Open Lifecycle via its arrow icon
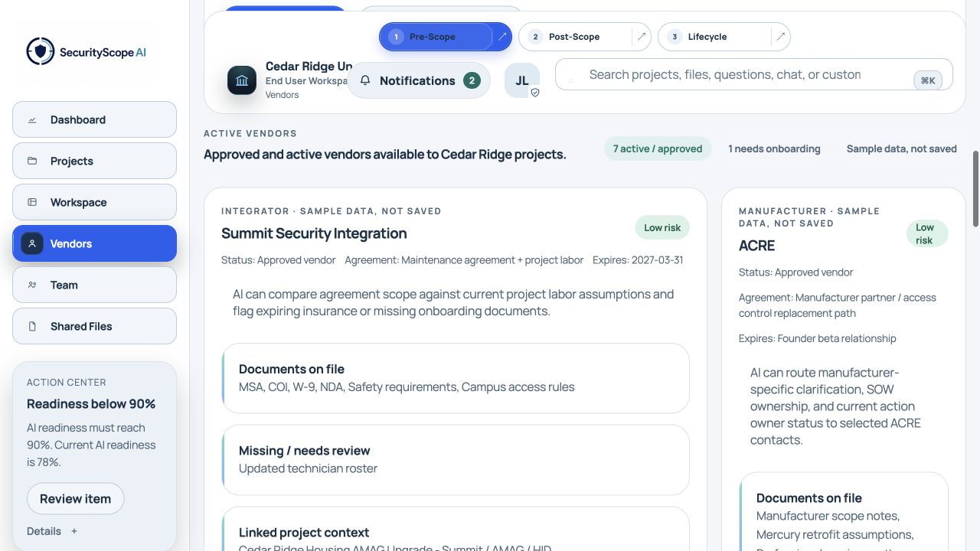The width and height of the screenshot is (980, 551). click(x=781, y=37)
